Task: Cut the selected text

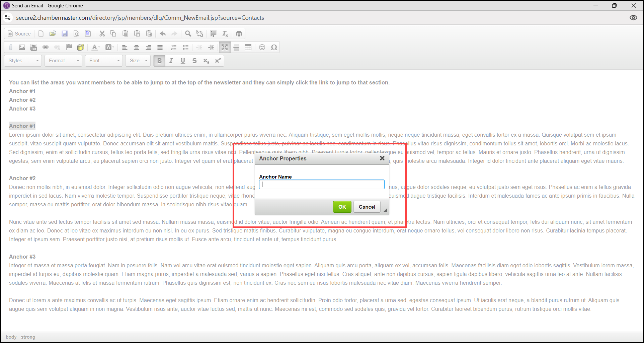Action: pos(102,33)
